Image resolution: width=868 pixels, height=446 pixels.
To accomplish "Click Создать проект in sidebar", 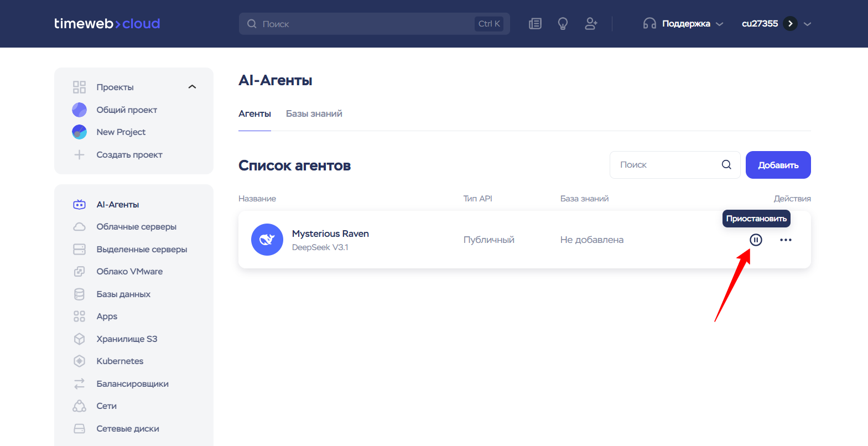I will 129,155.
